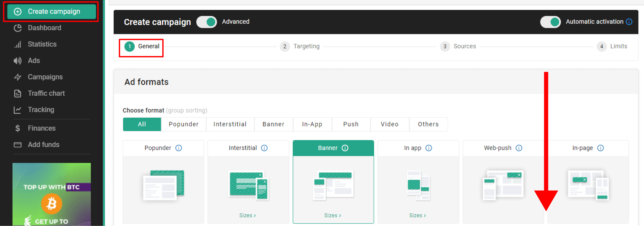Expand Sizes under Banner format
Viewport: 644px width, 226px height.
(x=332, y=215)
